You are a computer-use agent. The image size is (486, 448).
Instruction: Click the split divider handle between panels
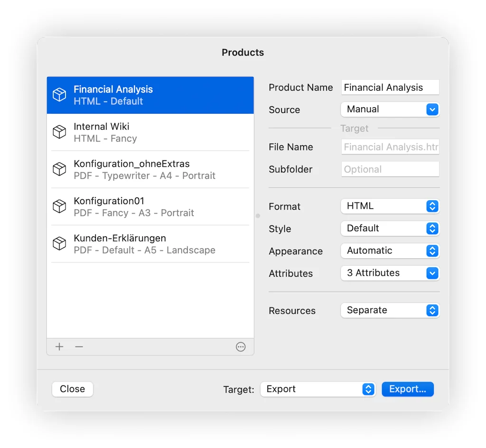pyautogui.click(x=258, y=216)
